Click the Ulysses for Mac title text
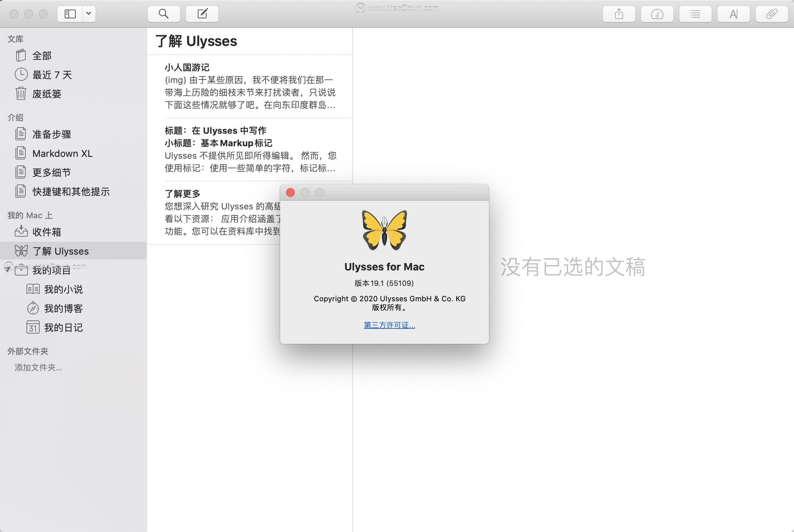794x532 pixels. 385,267
